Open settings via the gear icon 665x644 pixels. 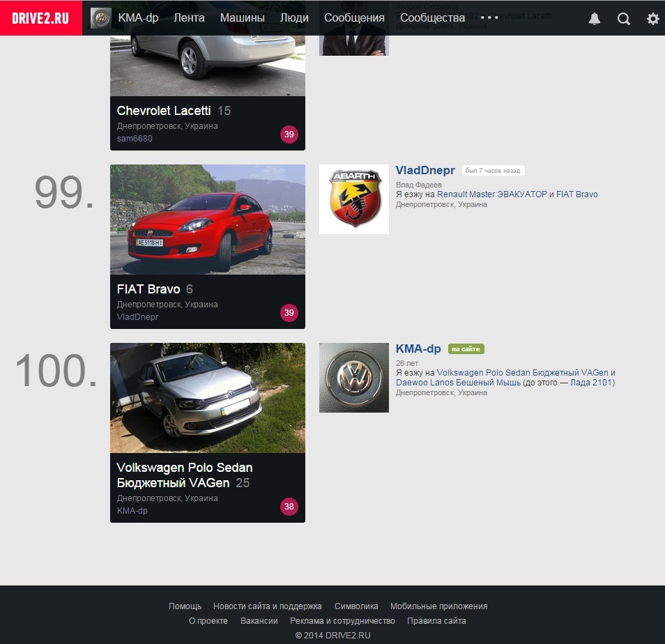pos(652,18)
